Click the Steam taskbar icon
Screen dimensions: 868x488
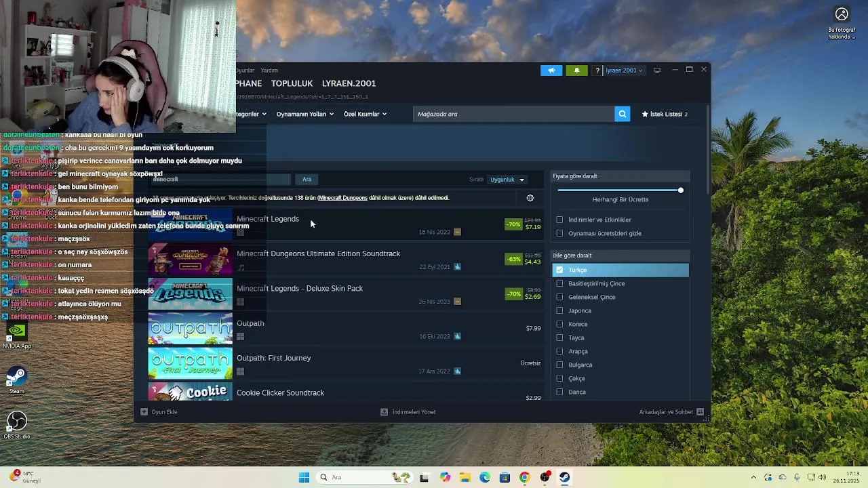(564, 477)
